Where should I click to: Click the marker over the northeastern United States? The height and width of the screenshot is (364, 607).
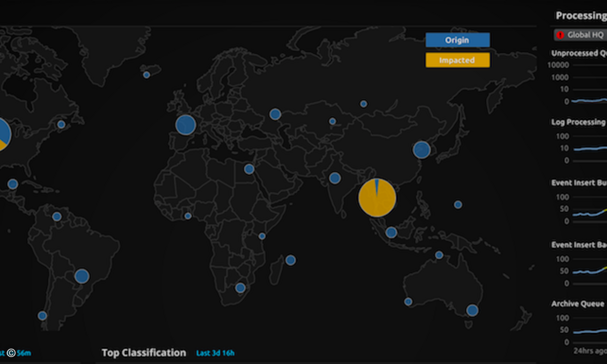tap(61, 124)
